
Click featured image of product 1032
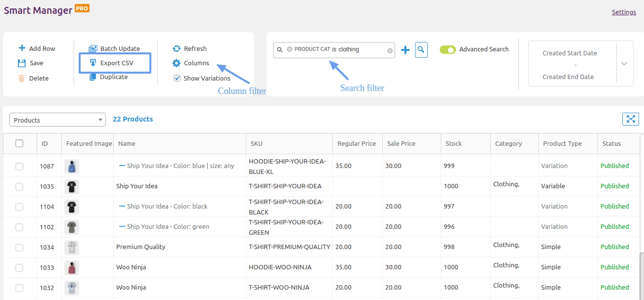point(72,288)
